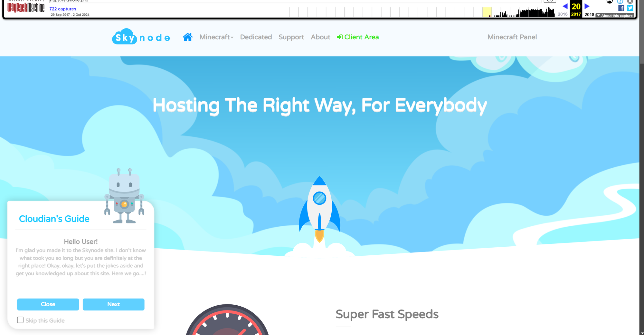
Task: Expand About this capture panel
Action: click(x=615, y=15)
